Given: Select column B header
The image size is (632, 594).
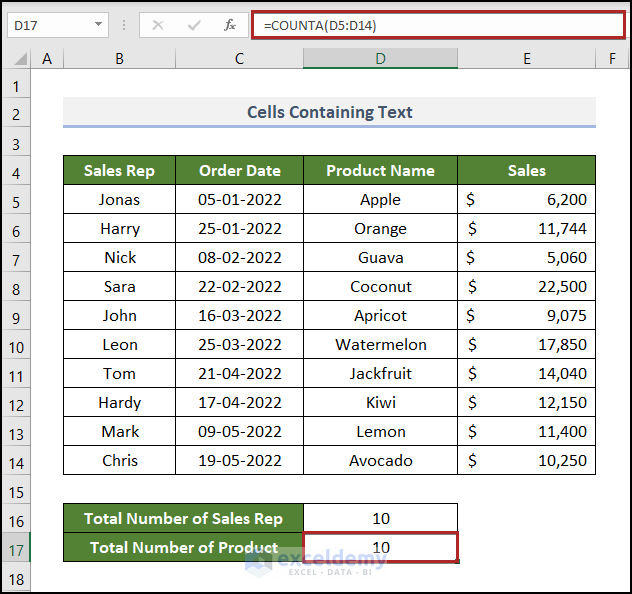Looking at the screenshot, I should click(x=119, y=59).
